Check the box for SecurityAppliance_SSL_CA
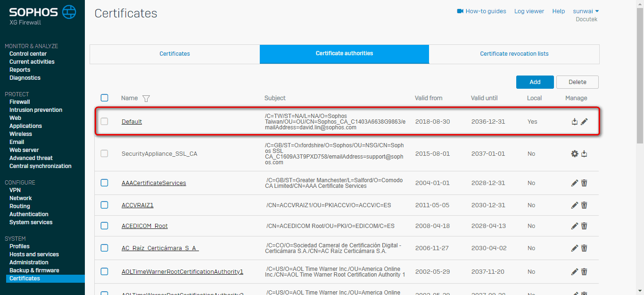 tap(104, 153)
